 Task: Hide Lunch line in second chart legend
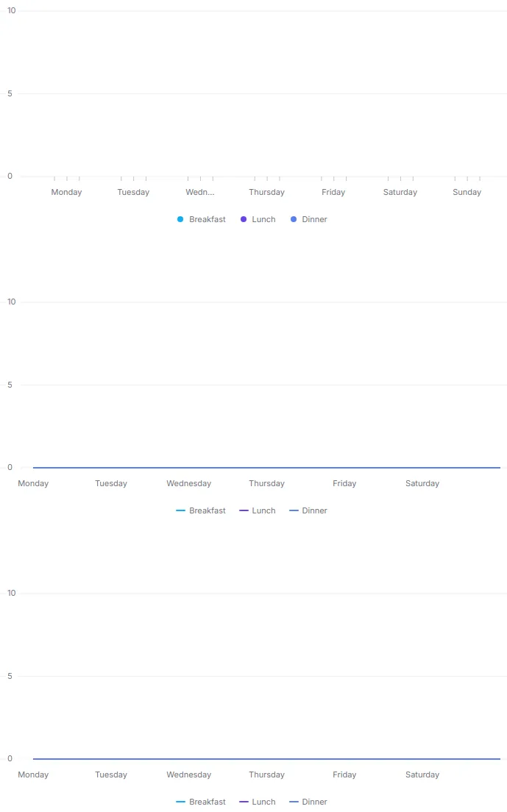click(258, 510)
